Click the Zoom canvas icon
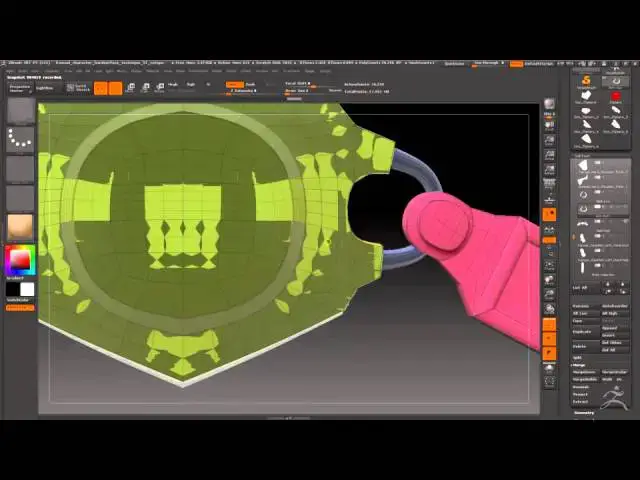 549,141
